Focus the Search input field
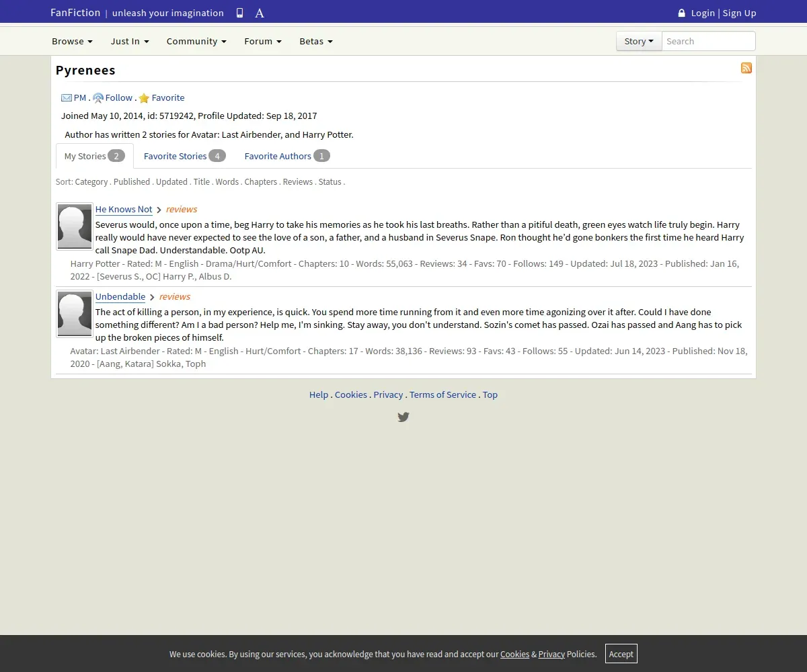 point(708,41)
